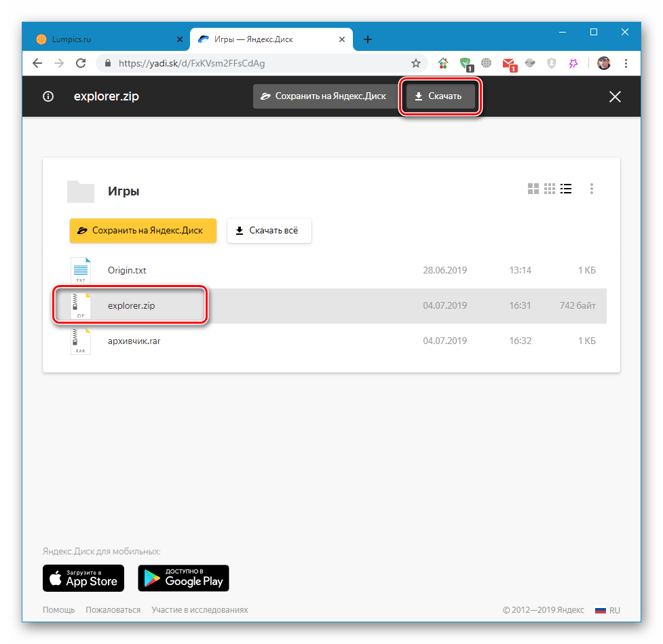Click Скачать button in the top bar
This screenshot has height=644, width=663.
click(440, 96)
